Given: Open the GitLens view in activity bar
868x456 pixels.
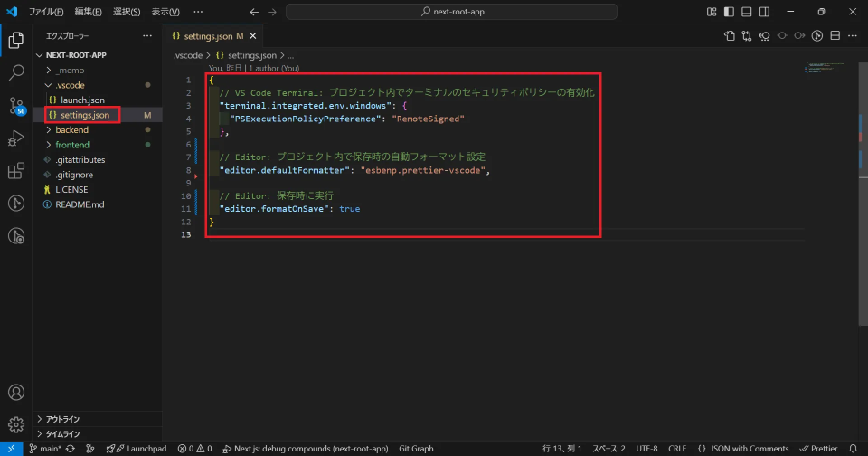Looking at the screenshot, I should [x=16, y=204].
